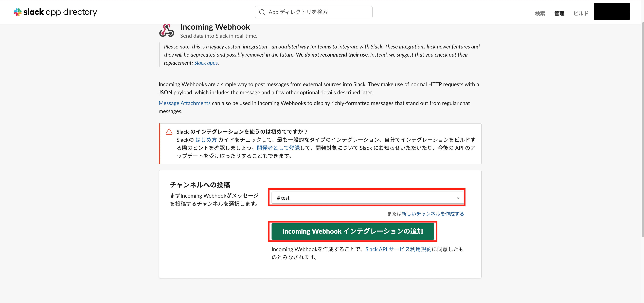Click the Send data into Slack in real-time text
644x303 pixels.
(219, 36)
